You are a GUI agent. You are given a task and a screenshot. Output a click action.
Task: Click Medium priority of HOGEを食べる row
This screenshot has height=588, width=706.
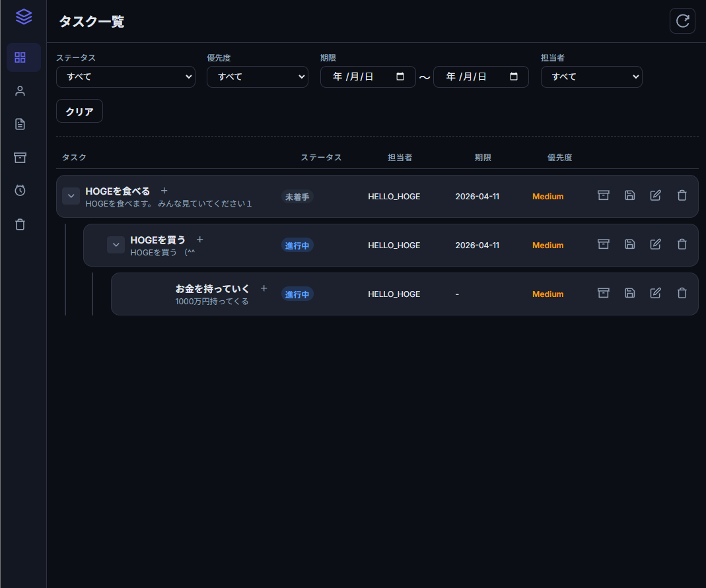pos(548,197)
